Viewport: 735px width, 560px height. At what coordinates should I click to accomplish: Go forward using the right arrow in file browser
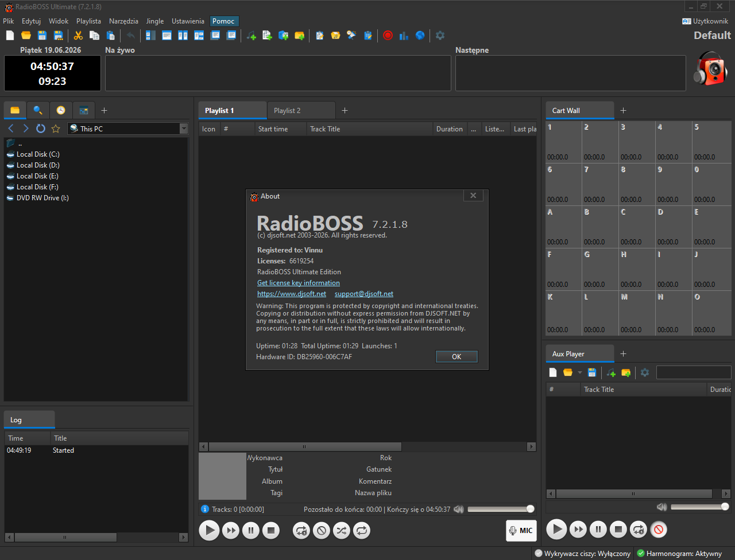point(26,129)
